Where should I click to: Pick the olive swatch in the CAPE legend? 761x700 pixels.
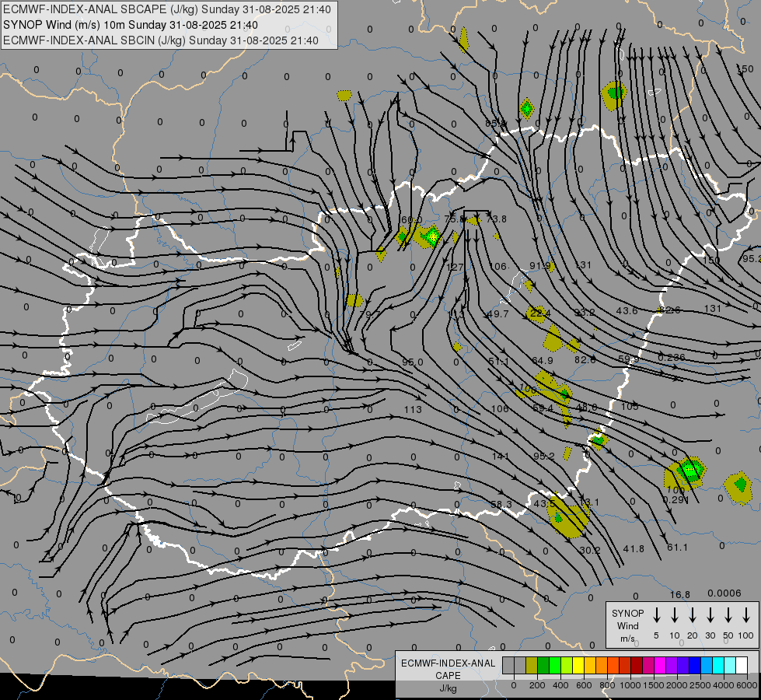[x=532, y=665]
